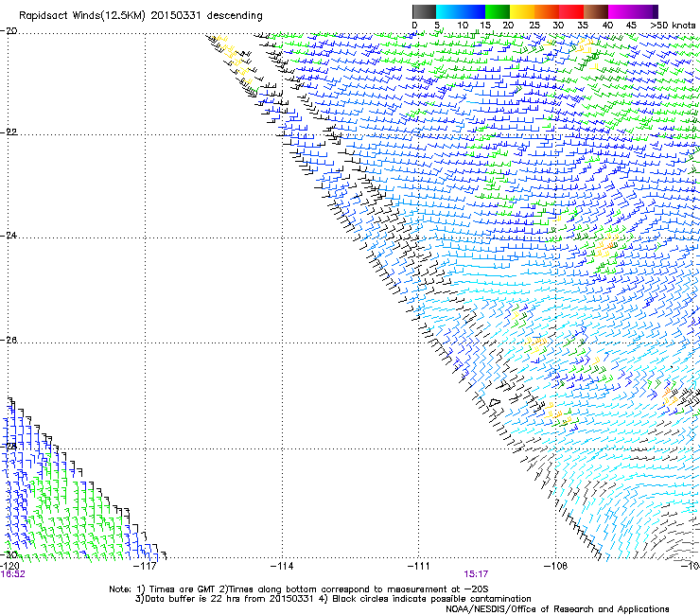
Task: Click the legend label '10'
Action: [463, 26]
